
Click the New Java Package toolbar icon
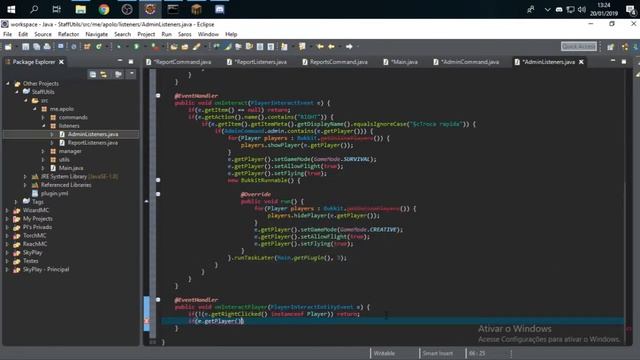coord(87,47)
